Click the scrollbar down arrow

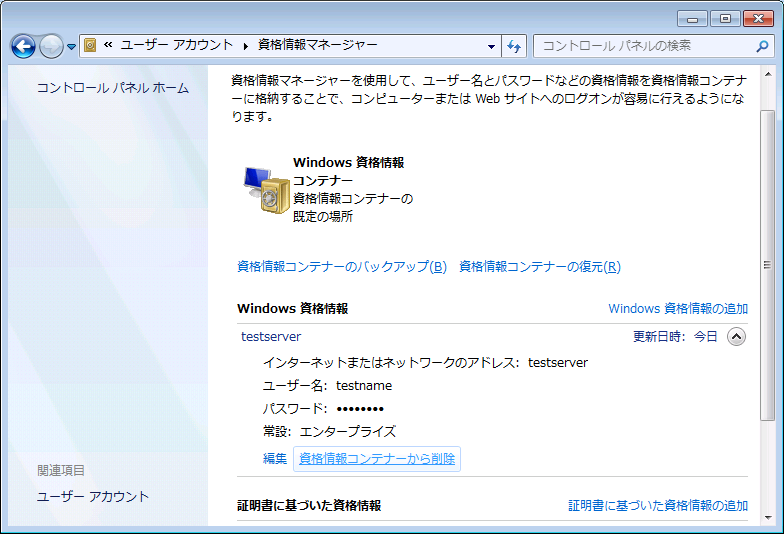(768, 518)
